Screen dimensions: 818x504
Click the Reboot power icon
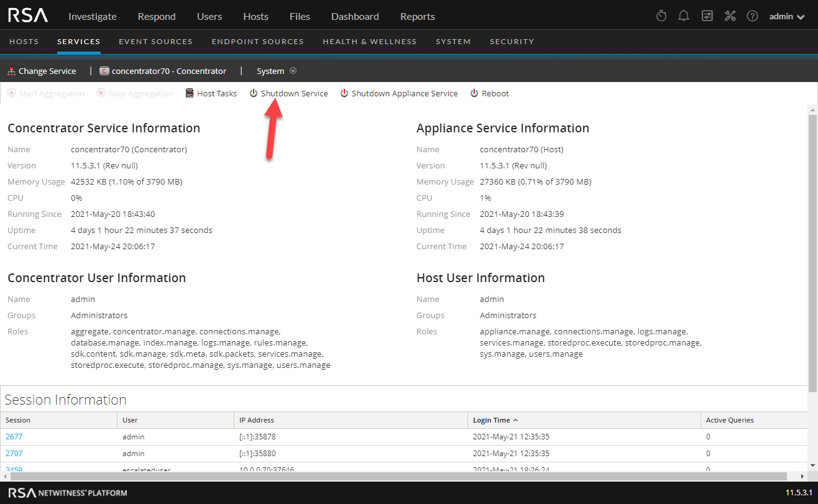[474, 93]
